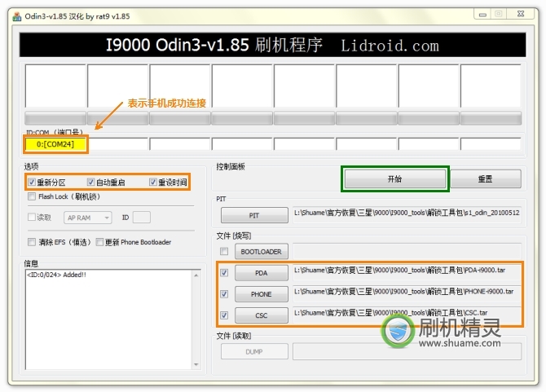
Task: Click the BOOTLOADER file button
Action: pos(261,252)
